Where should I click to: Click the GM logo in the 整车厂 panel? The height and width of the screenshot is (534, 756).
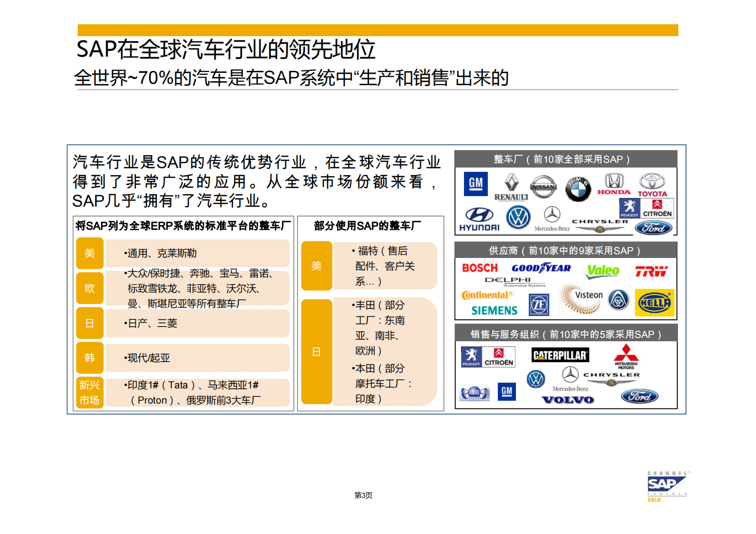475,184
